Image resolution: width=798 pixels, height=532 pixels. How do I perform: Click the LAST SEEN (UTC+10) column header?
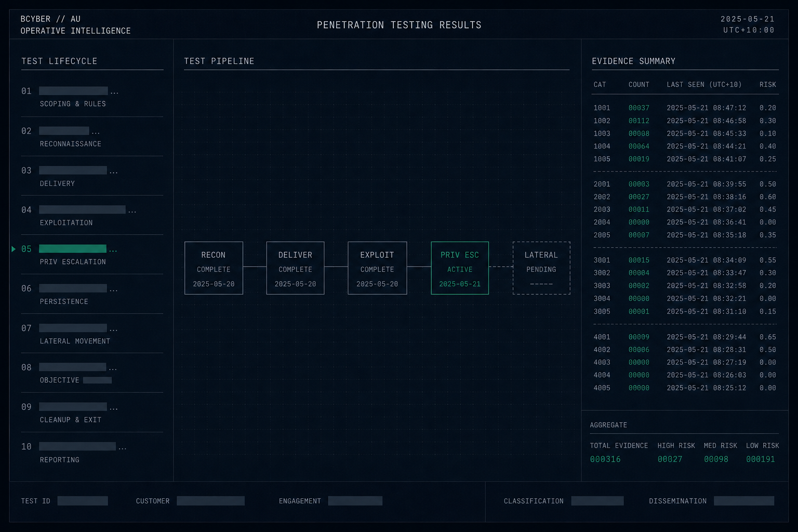[x=704, y=85]
